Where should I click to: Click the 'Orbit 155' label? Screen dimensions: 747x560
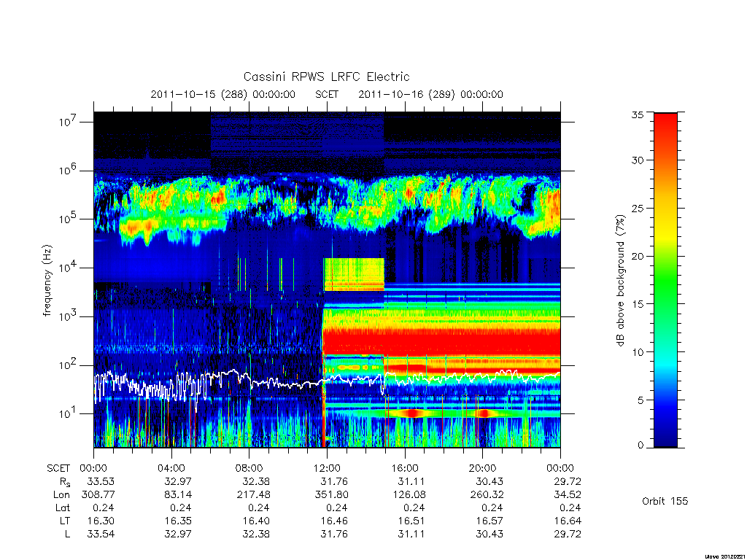pos(665,501)
